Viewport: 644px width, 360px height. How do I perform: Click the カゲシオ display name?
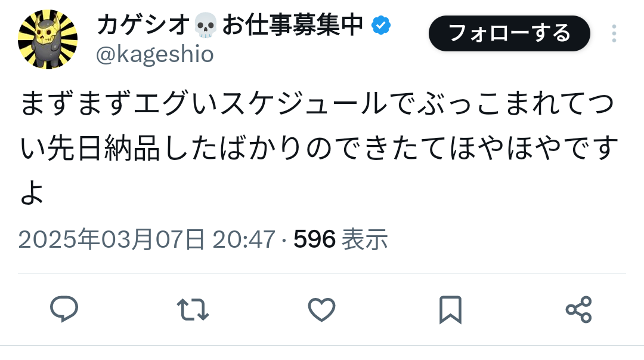click(143, 25)
